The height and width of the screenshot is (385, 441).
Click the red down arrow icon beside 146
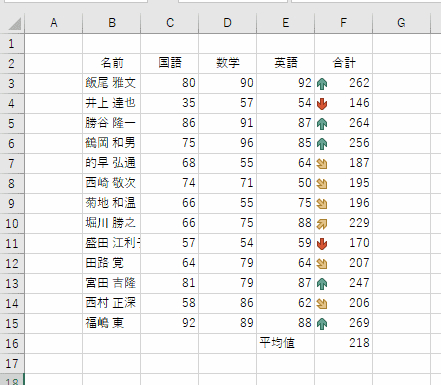(322, 104)
